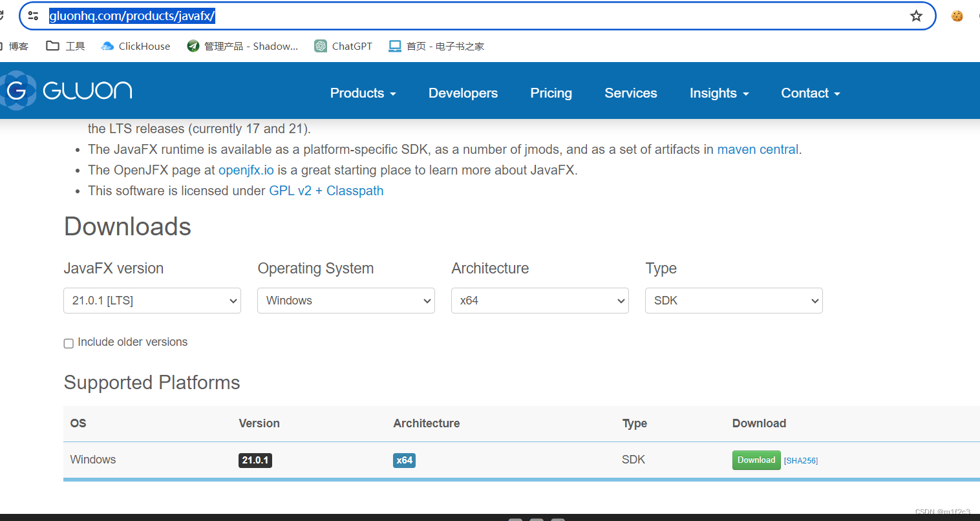Click the green Download button for Windows SDK
Viewport: 980px width, 521px height.
click(x=756, y=460)
